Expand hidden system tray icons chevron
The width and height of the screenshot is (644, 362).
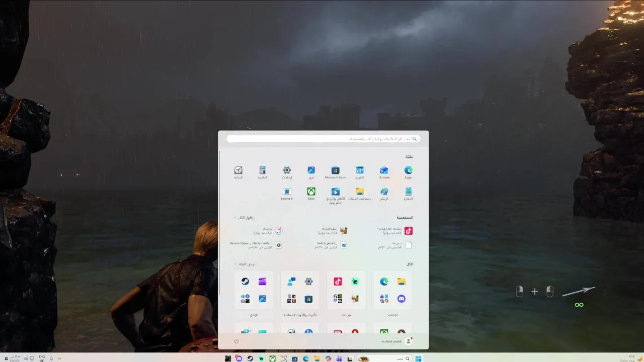[x=60, y=358]
